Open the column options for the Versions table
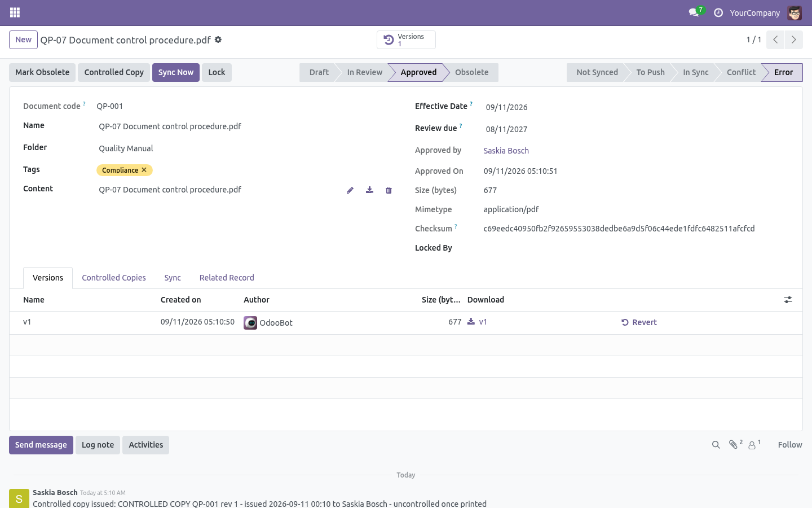This screenshot has height=508, width=812. (x=788, y=300)
